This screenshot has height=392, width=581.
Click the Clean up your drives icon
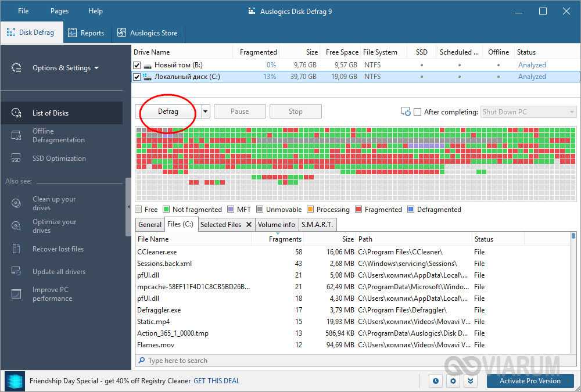point(16,203)
